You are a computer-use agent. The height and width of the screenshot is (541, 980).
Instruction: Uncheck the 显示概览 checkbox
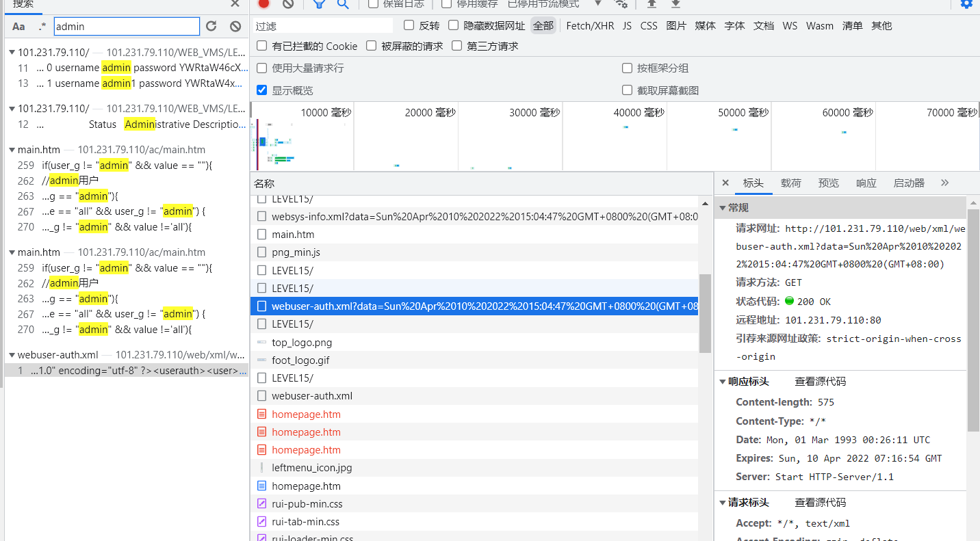(x=262, y=90)
